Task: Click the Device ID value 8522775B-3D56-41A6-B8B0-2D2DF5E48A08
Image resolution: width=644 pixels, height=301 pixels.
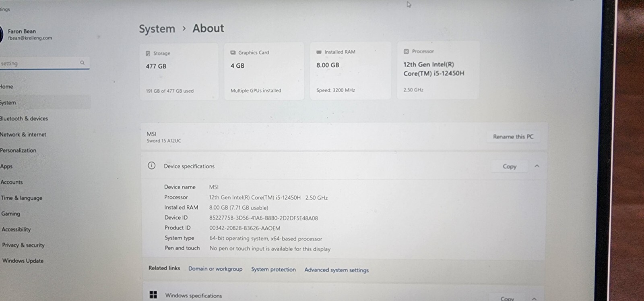Action: (x=264, y=218)
